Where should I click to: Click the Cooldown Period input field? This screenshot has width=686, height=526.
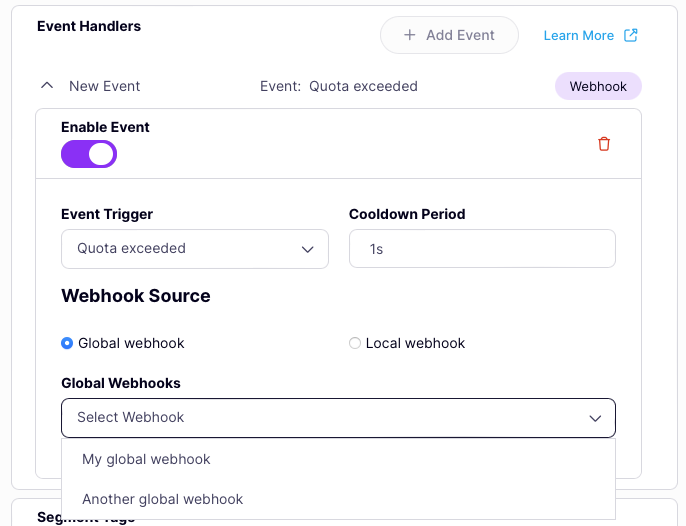pyautogui.click(x=482, y=249)
